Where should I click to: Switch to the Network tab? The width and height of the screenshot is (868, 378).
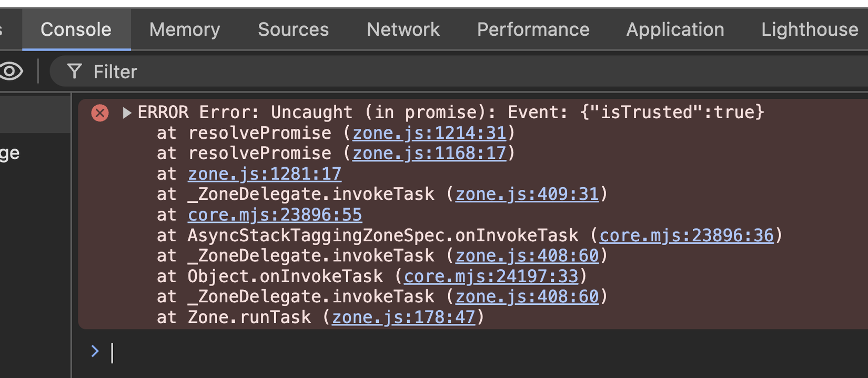403,29
